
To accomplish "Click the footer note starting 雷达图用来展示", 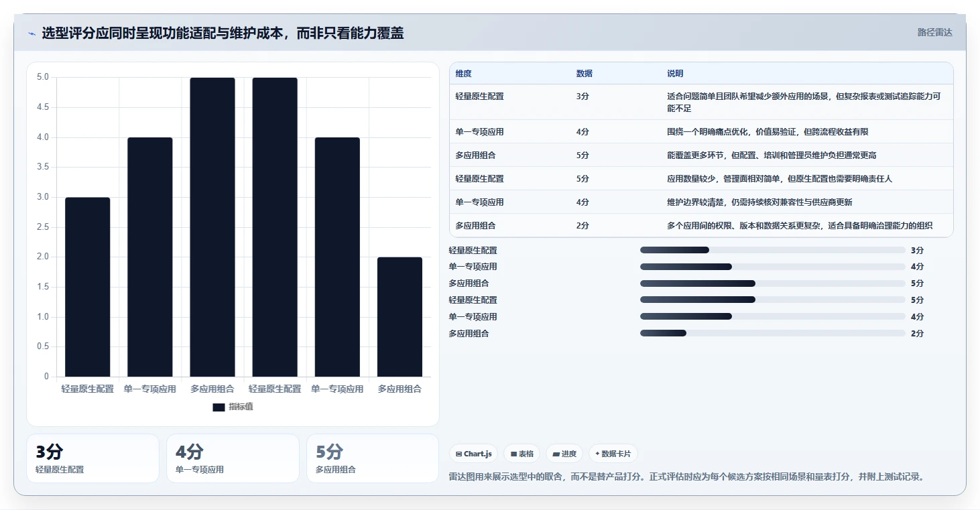I will (686, 477).
